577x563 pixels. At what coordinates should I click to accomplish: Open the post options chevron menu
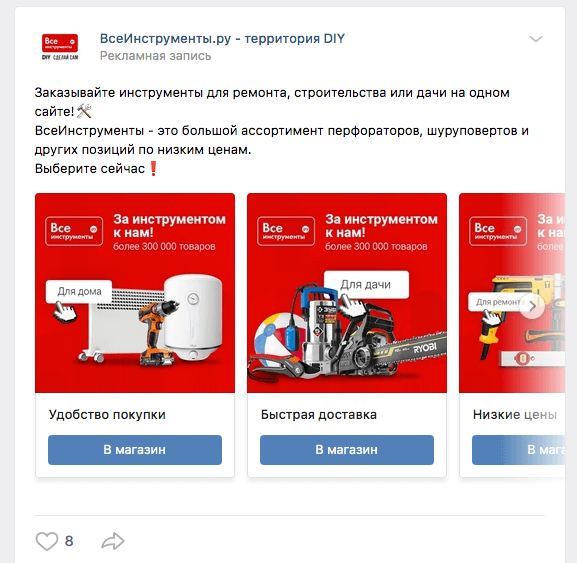pos(536,39)
